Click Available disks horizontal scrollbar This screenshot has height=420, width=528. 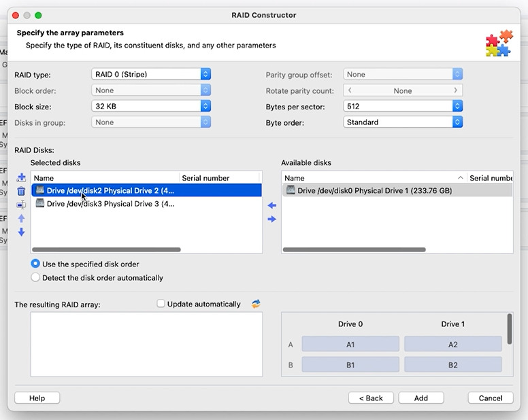(x=354, y=249)
